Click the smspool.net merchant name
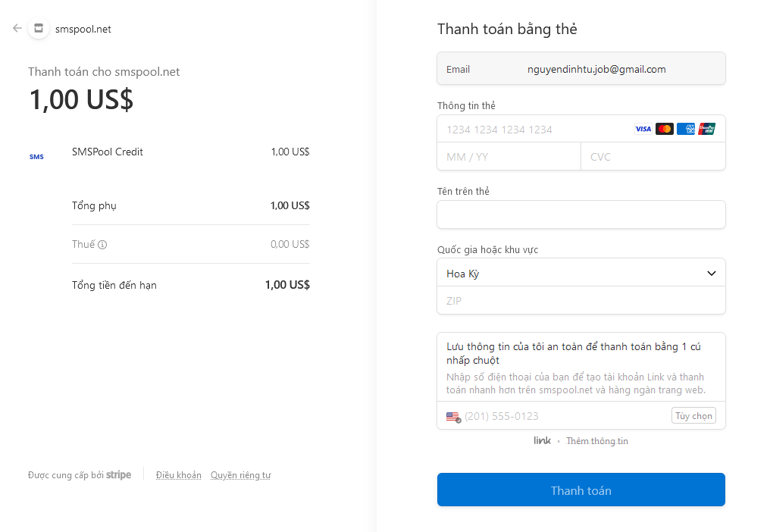The height and width of the screenshot is (532, 770). [x=83, y=29]
